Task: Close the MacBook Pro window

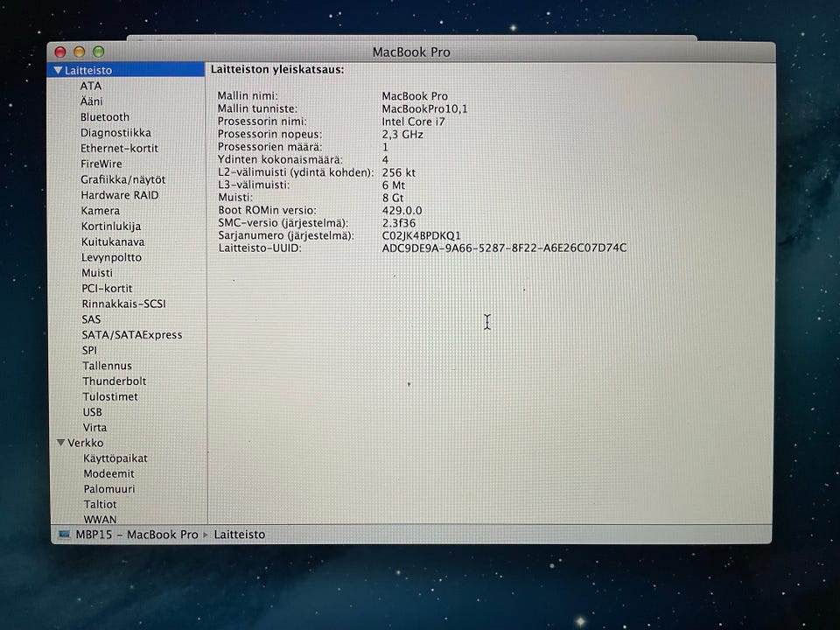Action: [x=60, y=52]
